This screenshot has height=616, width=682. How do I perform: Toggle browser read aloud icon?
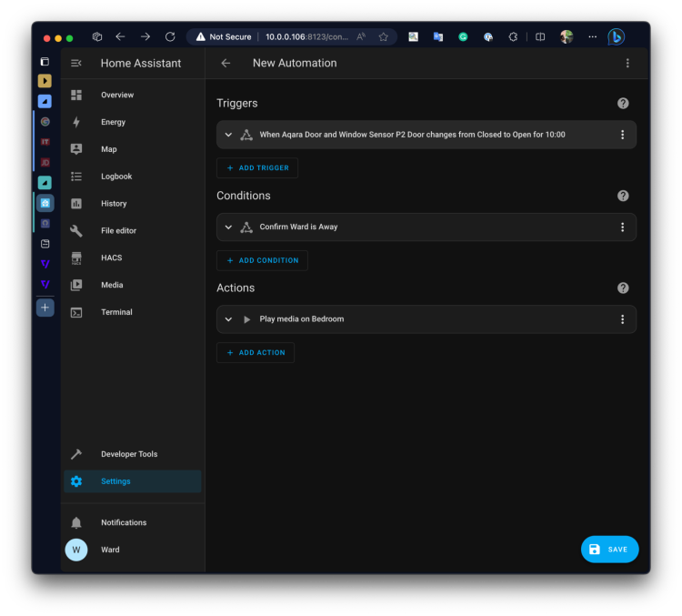pos(361,37)
